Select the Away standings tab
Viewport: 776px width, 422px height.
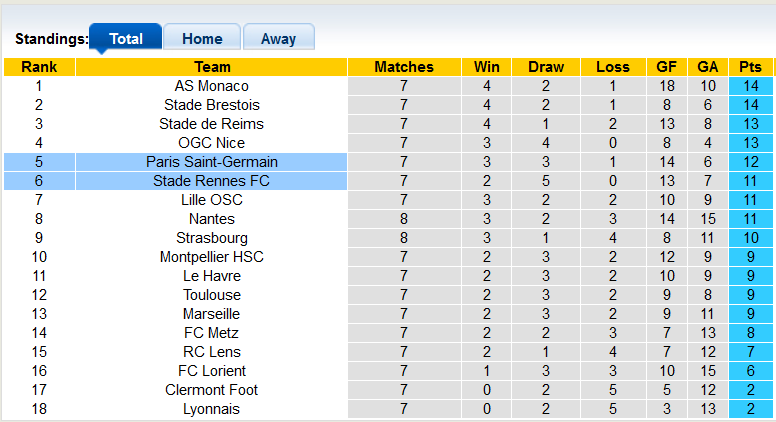(x=278, y=39)
